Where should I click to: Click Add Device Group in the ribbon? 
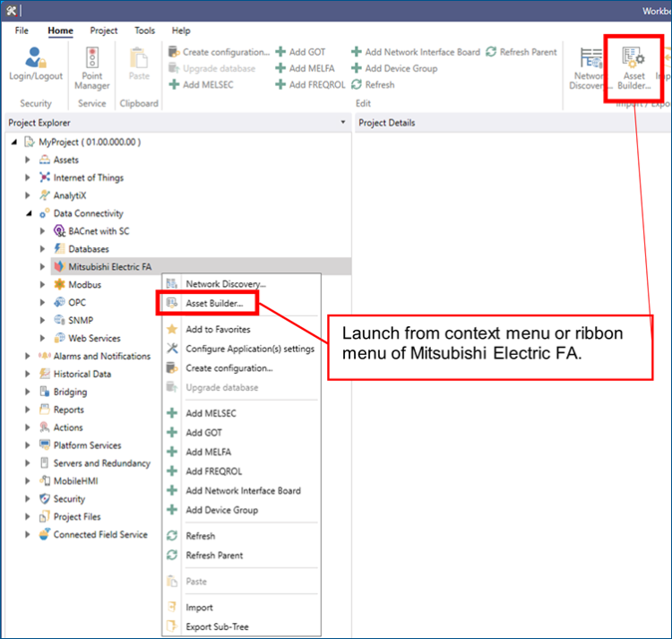394,69
